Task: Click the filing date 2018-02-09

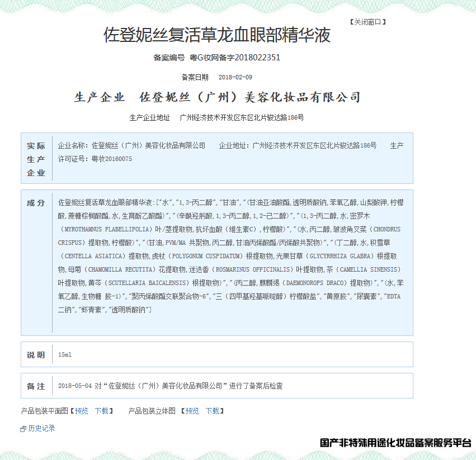Action: click(x=235, y=77)
